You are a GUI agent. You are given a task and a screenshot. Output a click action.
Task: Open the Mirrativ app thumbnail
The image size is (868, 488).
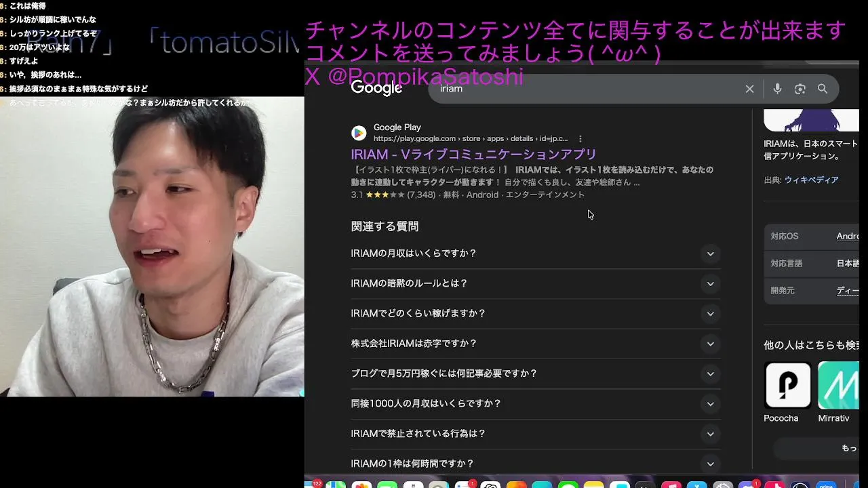point(838,385)
